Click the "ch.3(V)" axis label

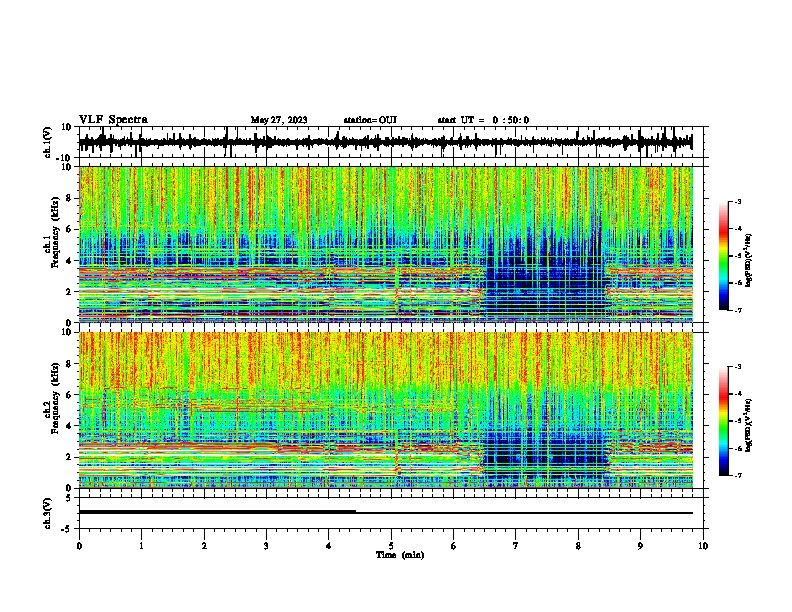[x=48, y=513]
